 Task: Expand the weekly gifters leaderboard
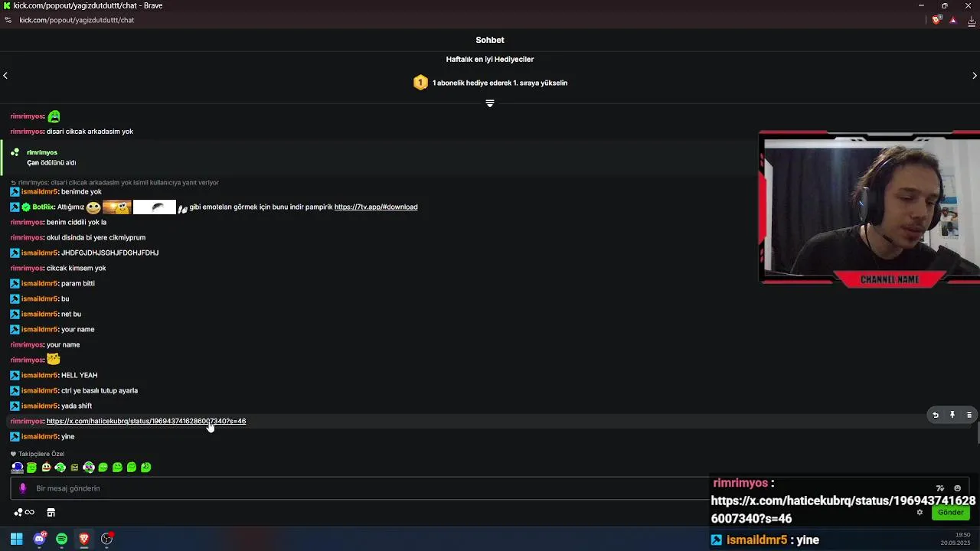point(490,103)
